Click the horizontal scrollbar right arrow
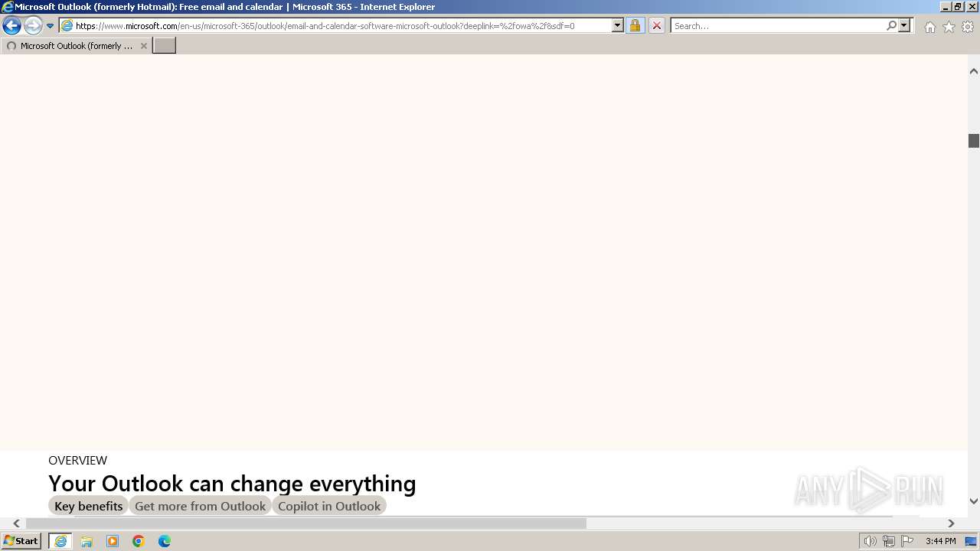This screenshot has width=980, height=551. tap(951, 523)
